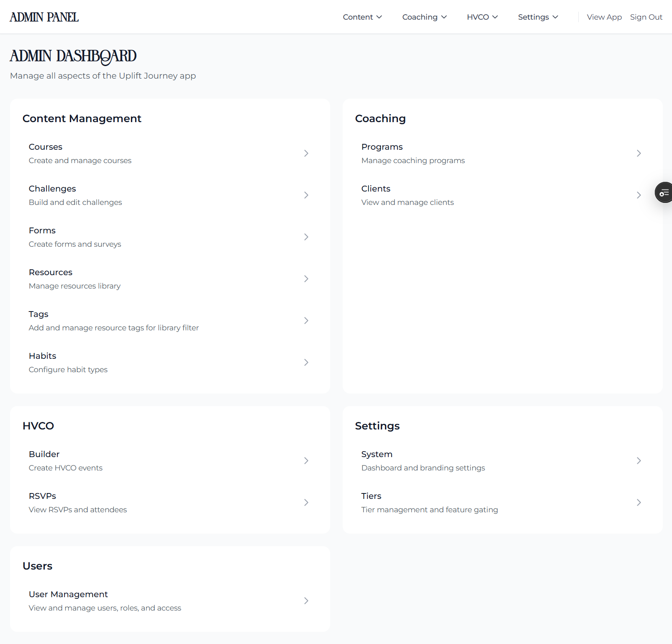
Task: Click the Sign Out link
Action: (646, 17)
